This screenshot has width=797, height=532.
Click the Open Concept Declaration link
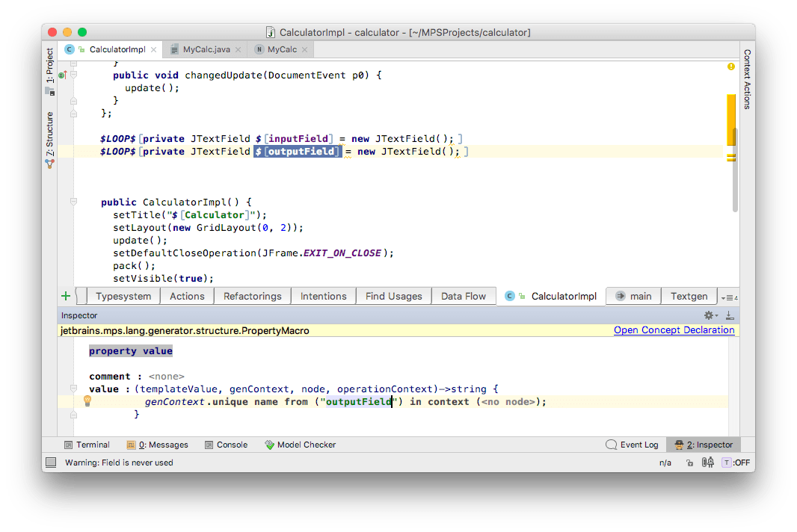click(x=674, y=330)
